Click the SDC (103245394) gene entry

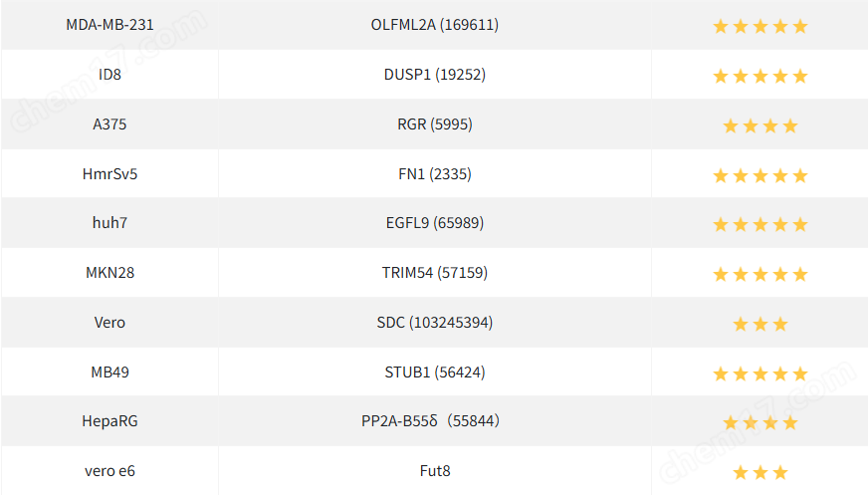pos(434,323)
